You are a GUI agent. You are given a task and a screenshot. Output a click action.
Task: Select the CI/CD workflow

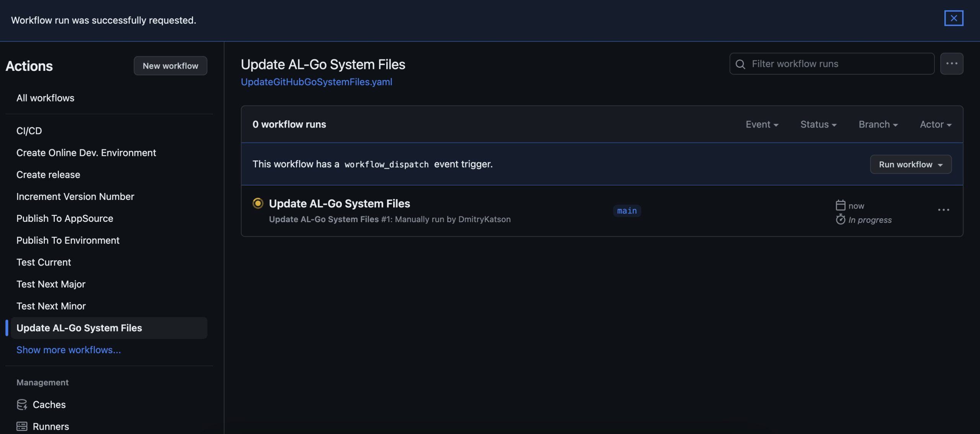29,131
